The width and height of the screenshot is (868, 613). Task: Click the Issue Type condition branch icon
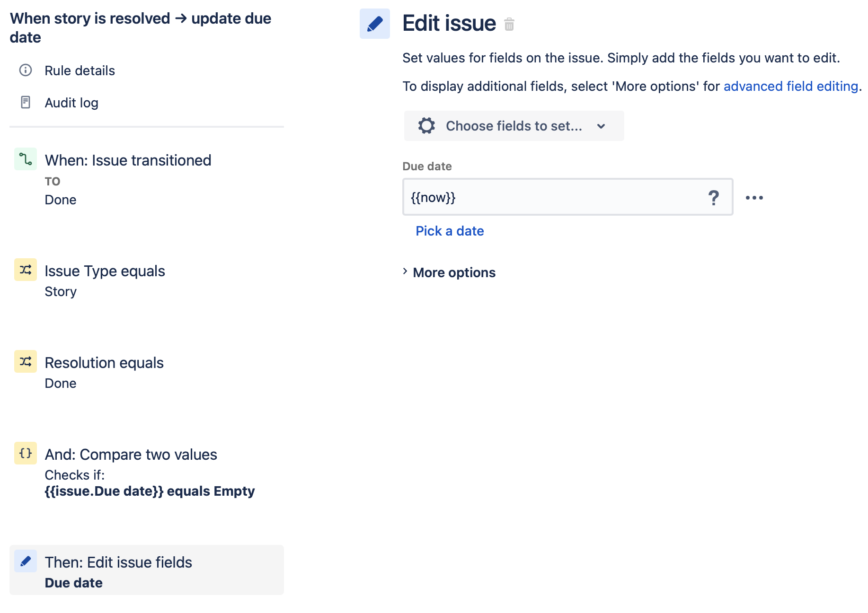tap(25, 270)
